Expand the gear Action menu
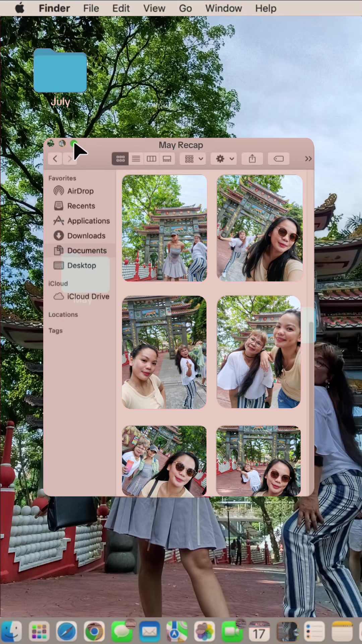Image resolution: width=362 pixels, height=644 pixels. [x=224, y=159]
